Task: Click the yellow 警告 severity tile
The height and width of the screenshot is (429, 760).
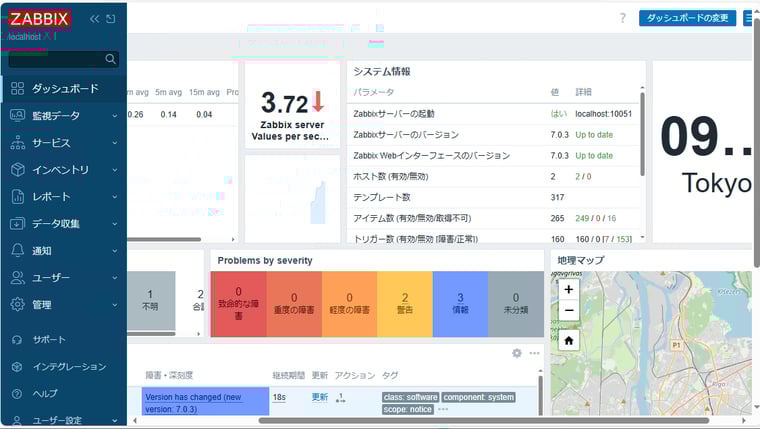Action: tap(405, 304)
